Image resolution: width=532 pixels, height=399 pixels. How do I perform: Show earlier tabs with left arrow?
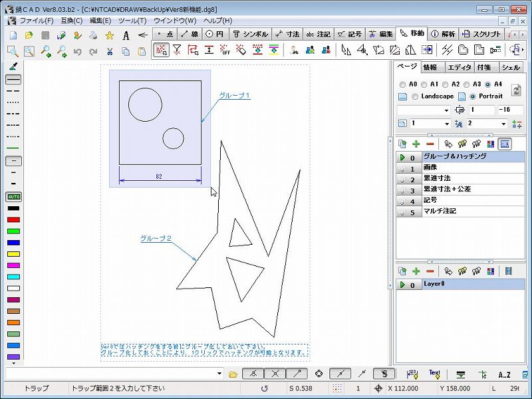[516, 35]
